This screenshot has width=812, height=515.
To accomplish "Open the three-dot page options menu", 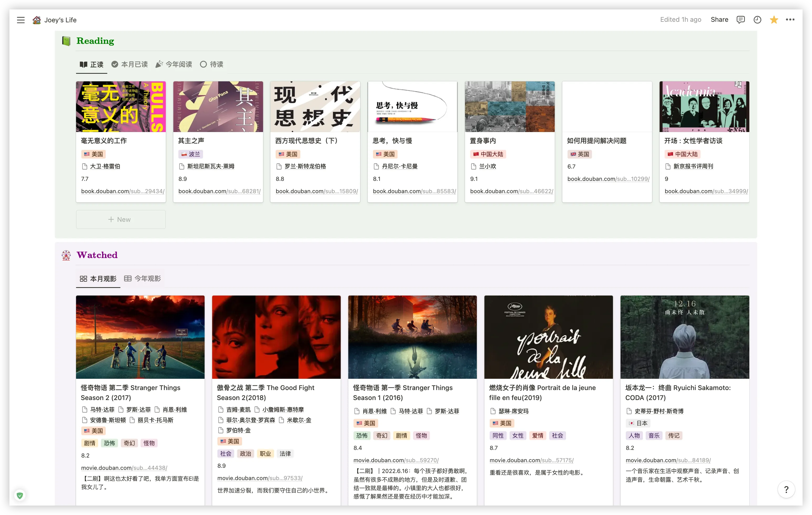I will pos(790,20).
